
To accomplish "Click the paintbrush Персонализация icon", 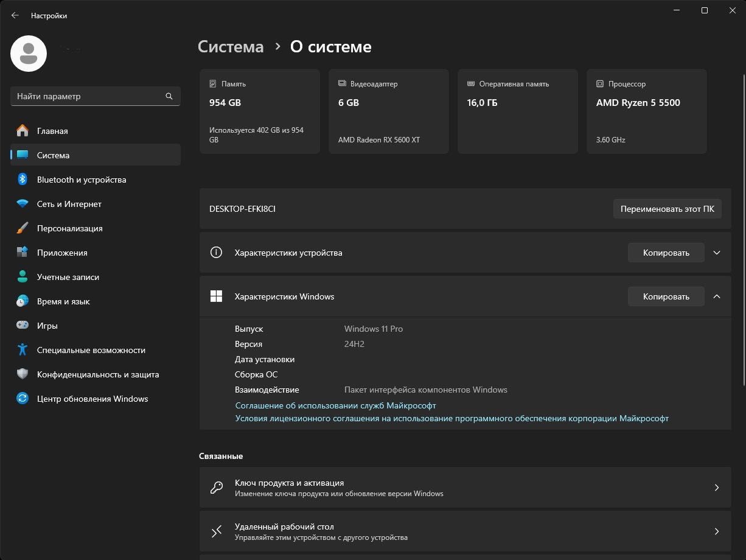I will (x=23, y=228).
